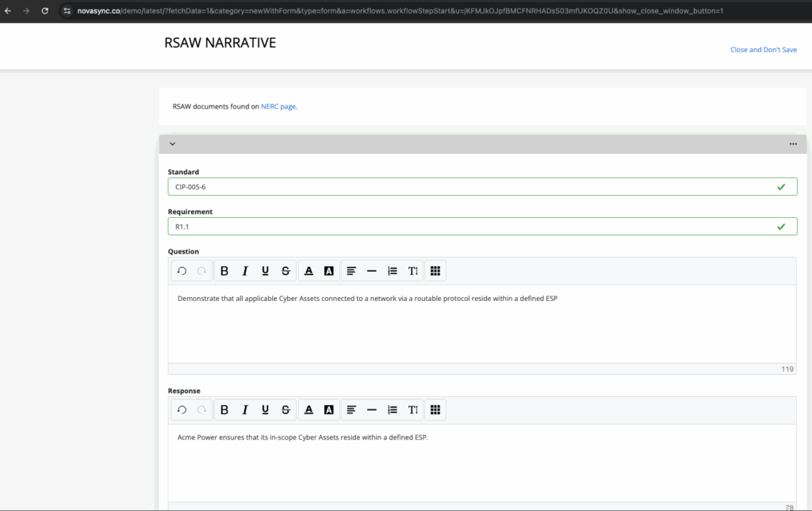Apply strikethrough in the Question editor
The height and width of the screenshot is (511, 812).
tap(285, 270)
